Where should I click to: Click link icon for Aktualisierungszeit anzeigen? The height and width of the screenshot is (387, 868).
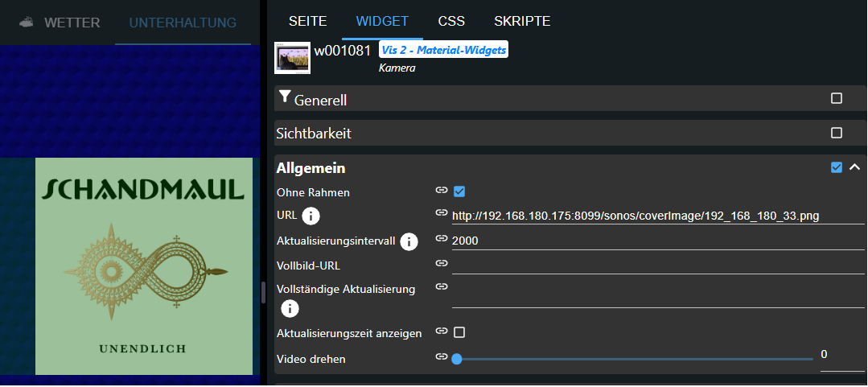tap(441, 331)
